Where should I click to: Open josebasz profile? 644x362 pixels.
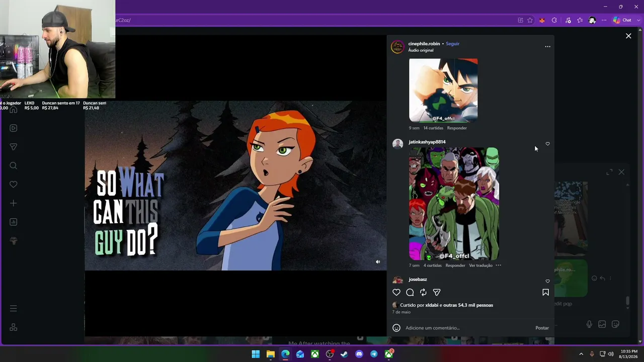(418, 280)
